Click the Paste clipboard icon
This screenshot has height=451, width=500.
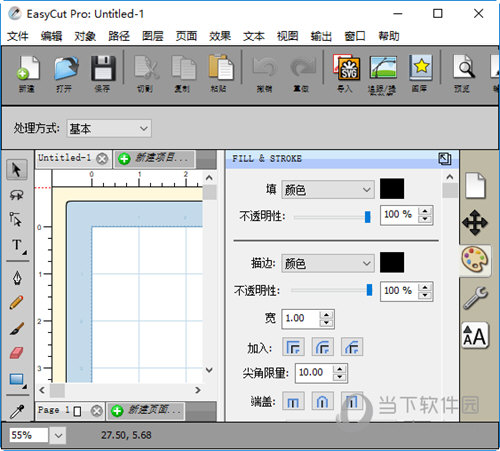(220, 68)
